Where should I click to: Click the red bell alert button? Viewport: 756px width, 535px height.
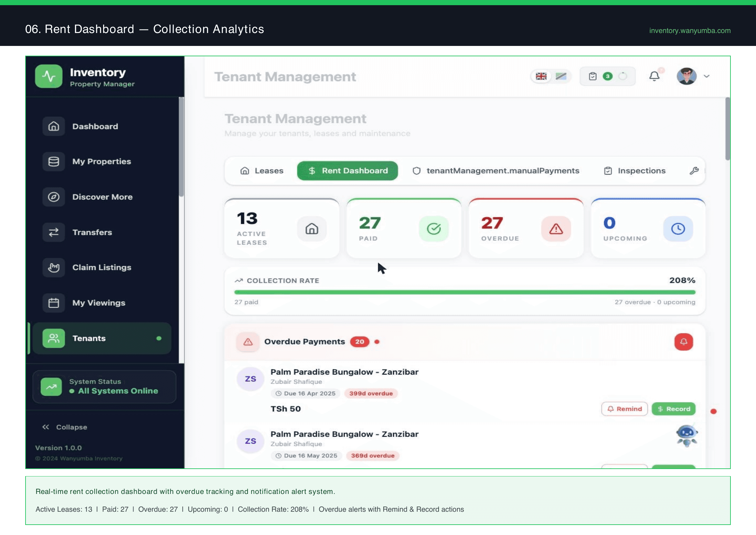(684, 342)
